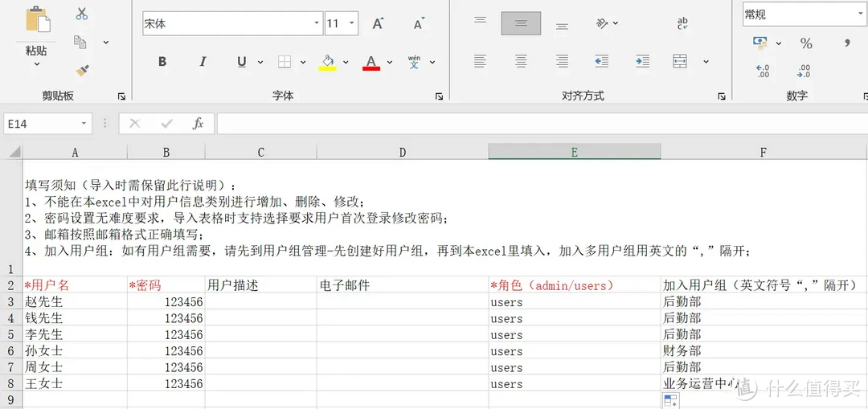Click the *角色（admin/users） header cell
Image resolution: width=868 pixels, height=409 pixels.
click(575, 285)
